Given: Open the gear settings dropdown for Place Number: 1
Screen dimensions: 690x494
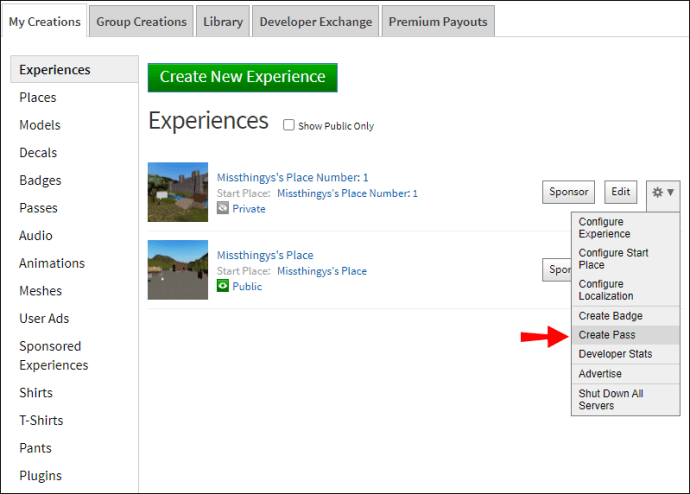Looking at the screenshot, I should [663, 192].
